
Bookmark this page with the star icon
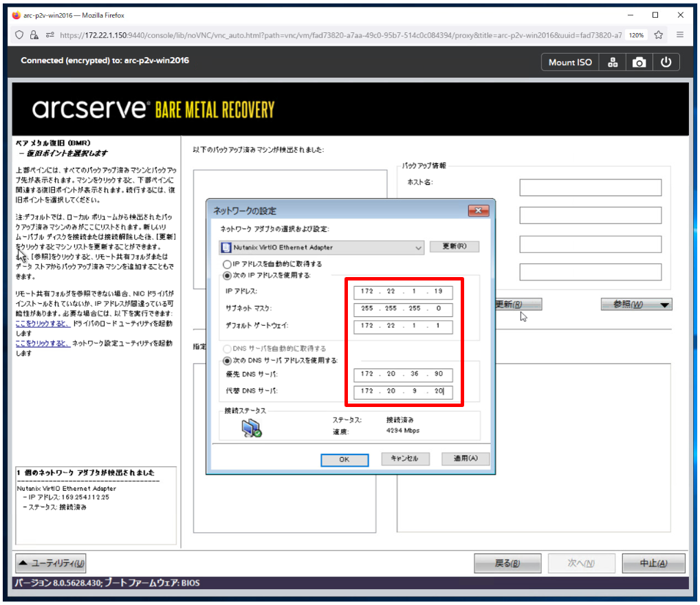click(x=659, y=35)
